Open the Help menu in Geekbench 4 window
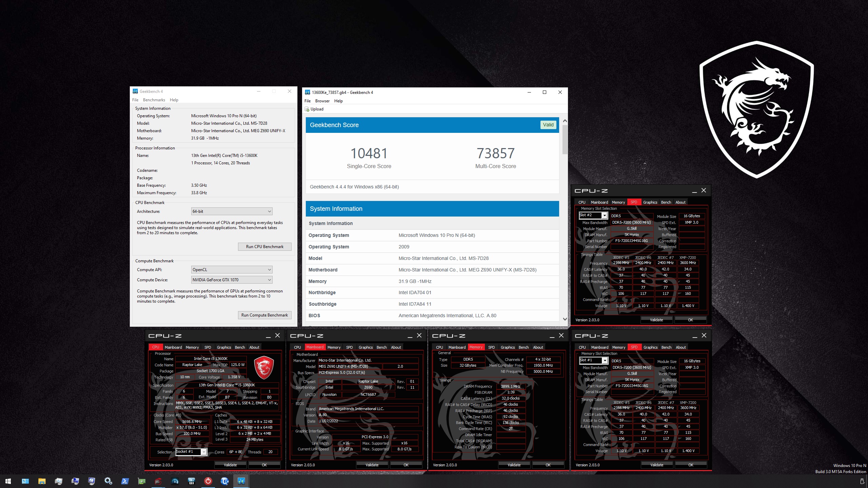Screen dimensions: 868x488 coord(174,100)
